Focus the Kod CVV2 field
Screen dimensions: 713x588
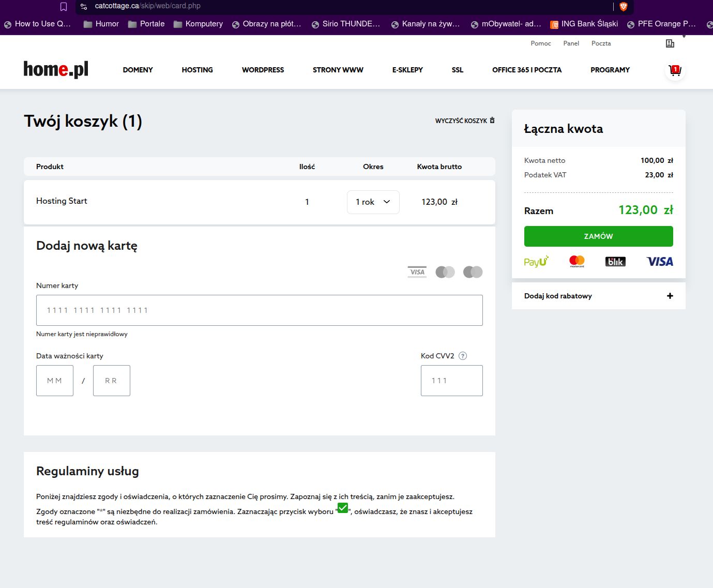(452, 381)
